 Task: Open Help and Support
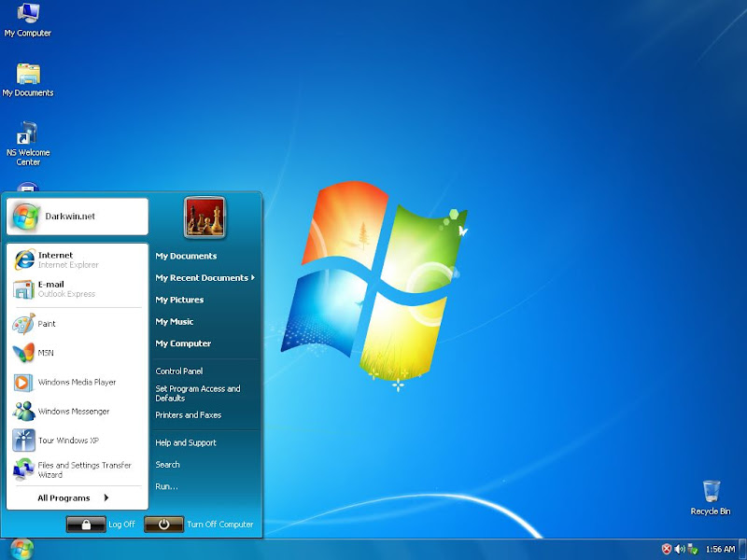[x=186, y=443]
